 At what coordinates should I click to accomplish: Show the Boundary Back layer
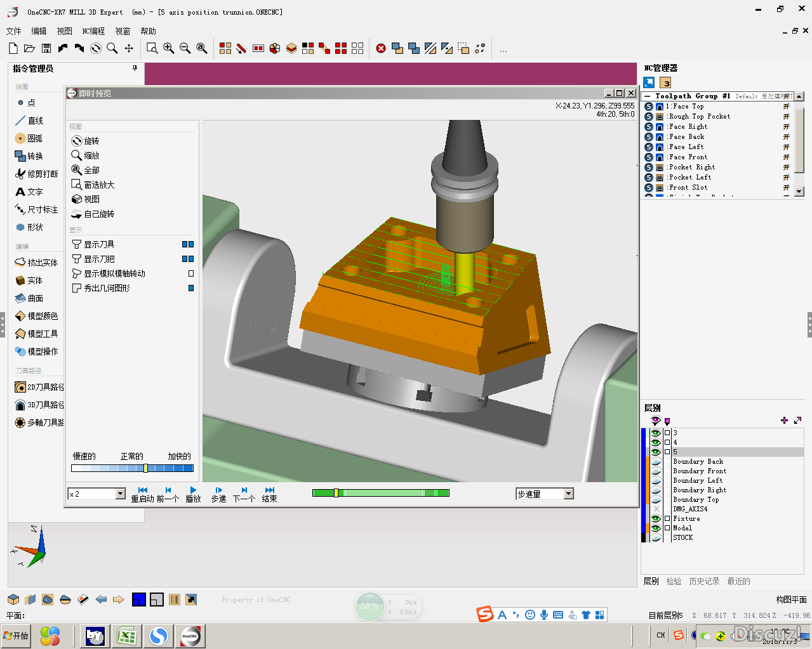656,461
